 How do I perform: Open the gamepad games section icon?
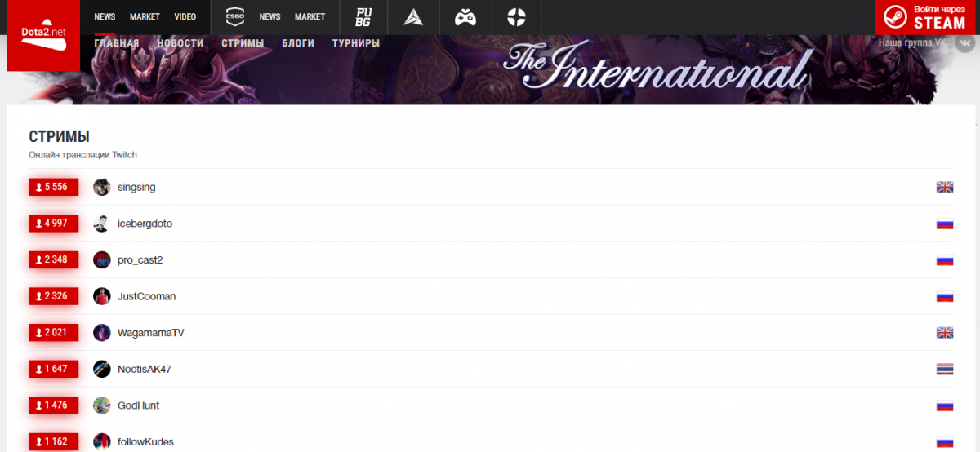[x=465, y=16]
